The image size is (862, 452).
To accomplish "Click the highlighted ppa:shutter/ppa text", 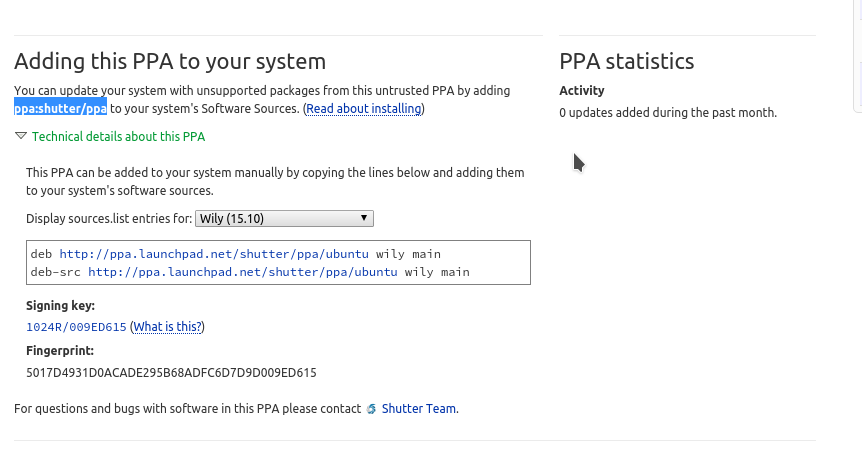I will point(60,109).
